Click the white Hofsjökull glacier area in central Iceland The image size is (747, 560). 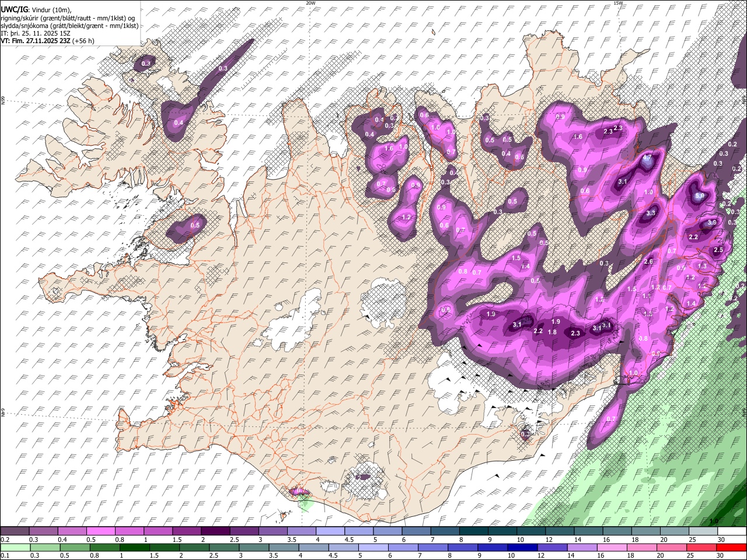384,302
